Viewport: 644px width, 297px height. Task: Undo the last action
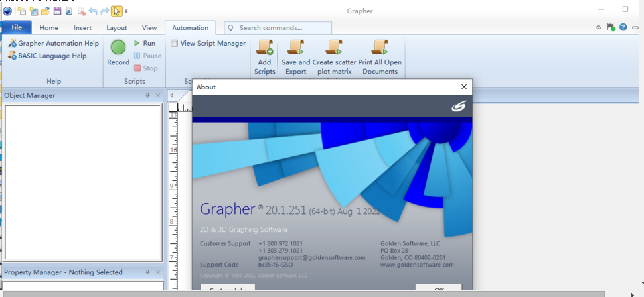tap(93, 11)
